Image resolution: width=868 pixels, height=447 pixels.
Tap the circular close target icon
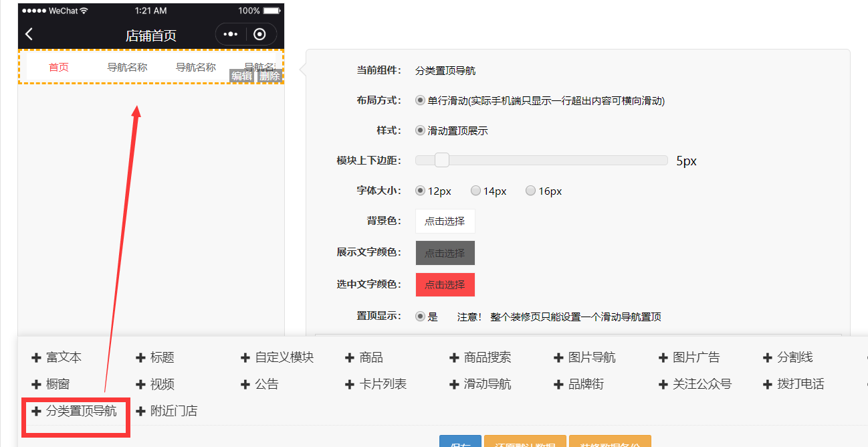(260, 34)
